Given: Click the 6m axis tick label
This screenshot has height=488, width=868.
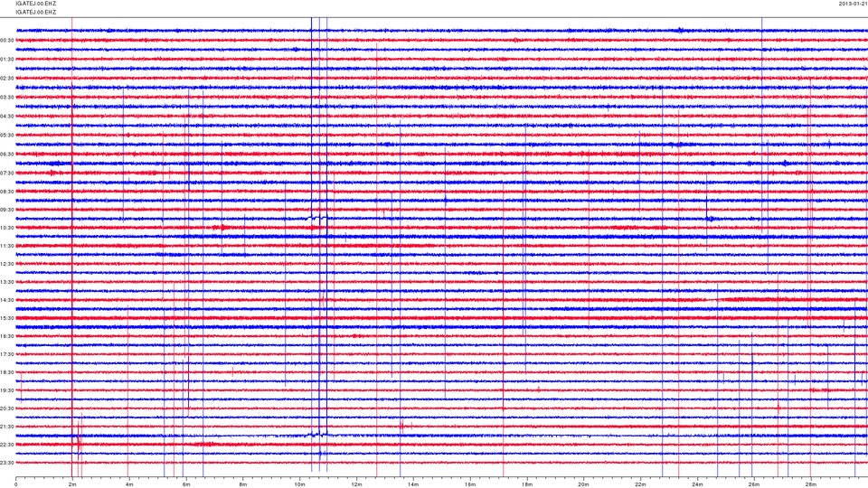Looking at the screenshot, I should click(x=186, y=484).
